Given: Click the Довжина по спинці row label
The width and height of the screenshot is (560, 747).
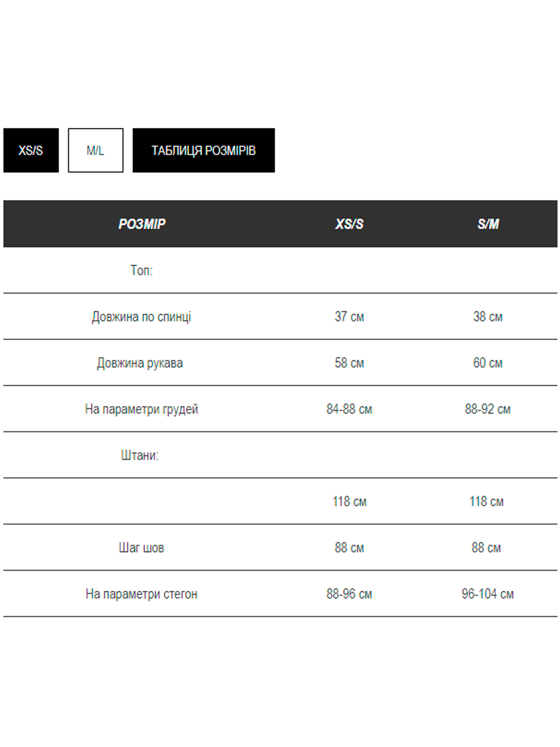Looking at the screenshot, I should (x=141, y=317).
